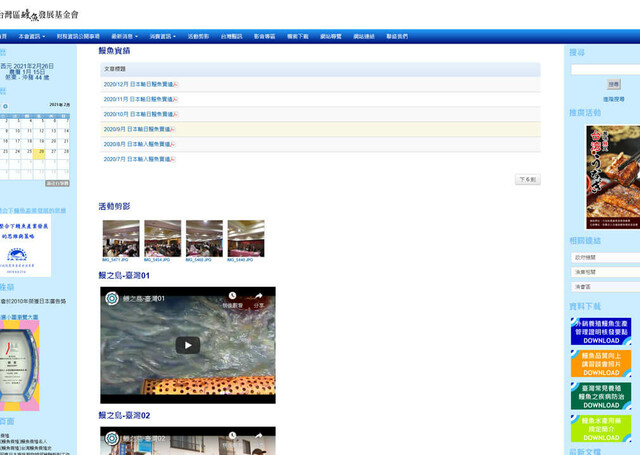Open the 漁業相關 related-links dropdown
Image resolution: width=640 pixels, height=455 pixels.
(x=605, y=272)
